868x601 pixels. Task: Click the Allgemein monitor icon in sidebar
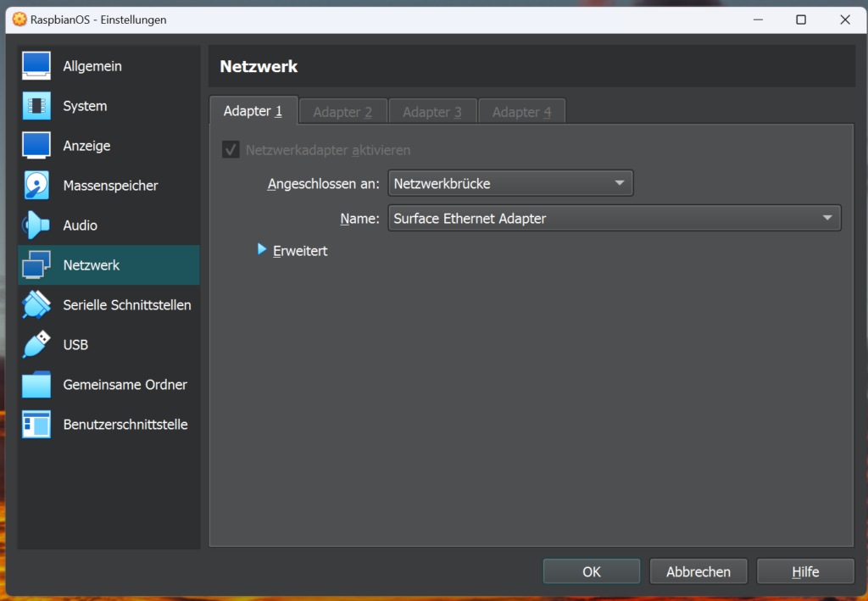36,66
